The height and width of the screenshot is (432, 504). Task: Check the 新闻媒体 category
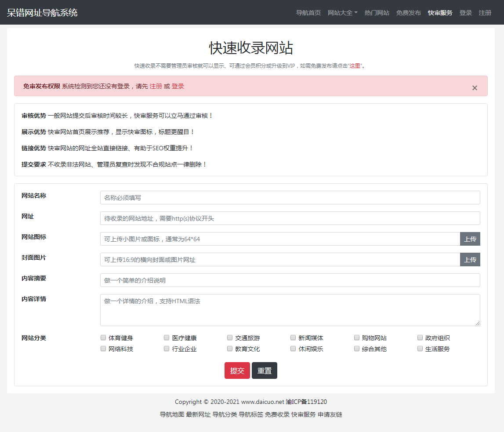pyautogui.click(x=293, y=338)
